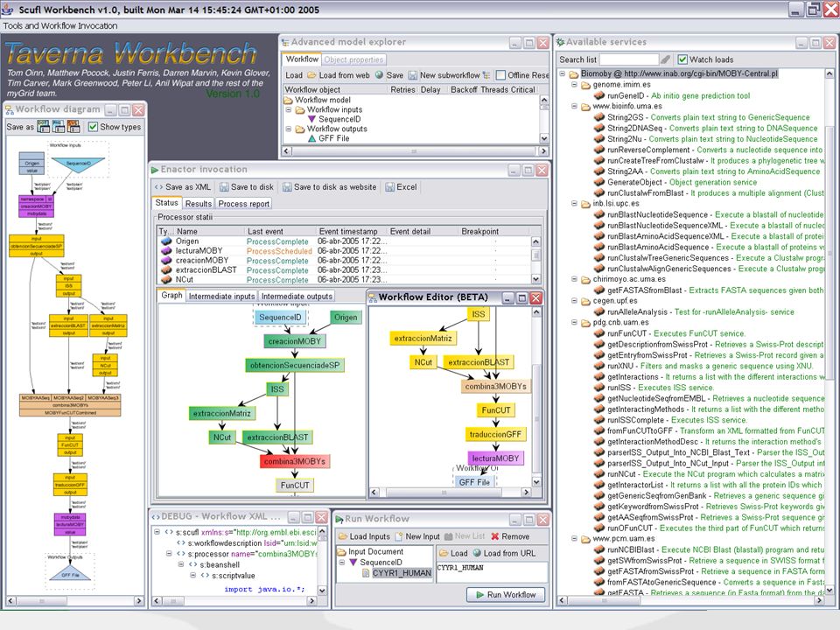
Task: Collapse SequenceID under Input Document
Action: (x=342, y=563)
